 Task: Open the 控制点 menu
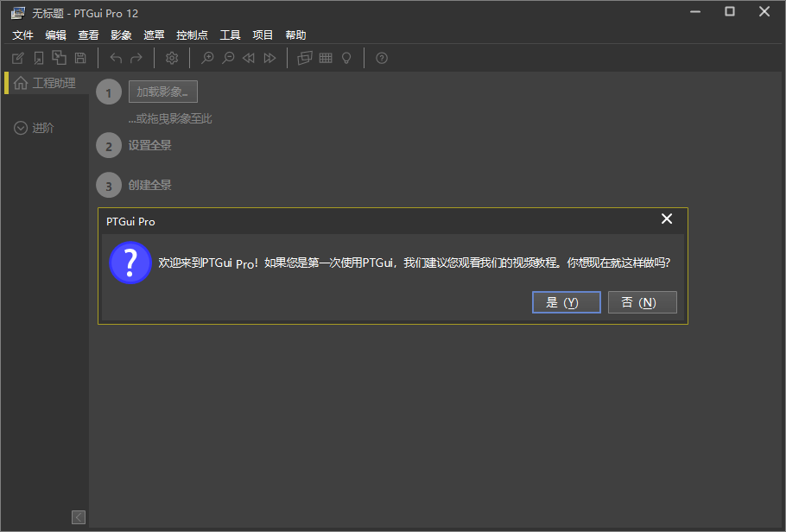tap(192, 35)
